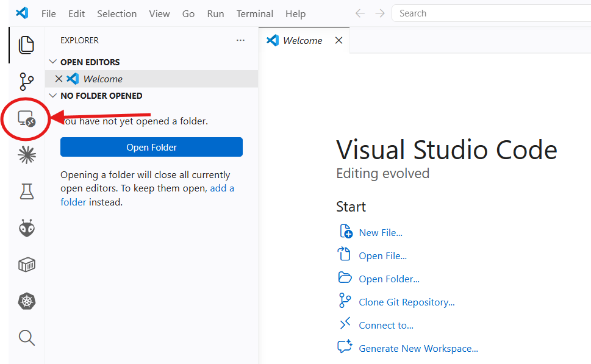
Task: Follow the 'add a folder' link
Action: tap(222, 188)
